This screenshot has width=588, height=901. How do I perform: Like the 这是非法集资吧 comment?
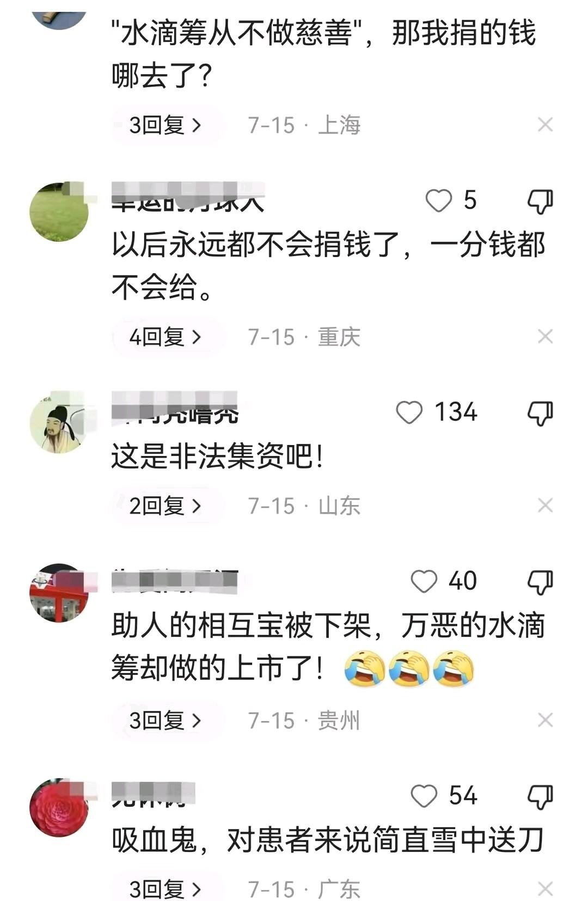409,412
